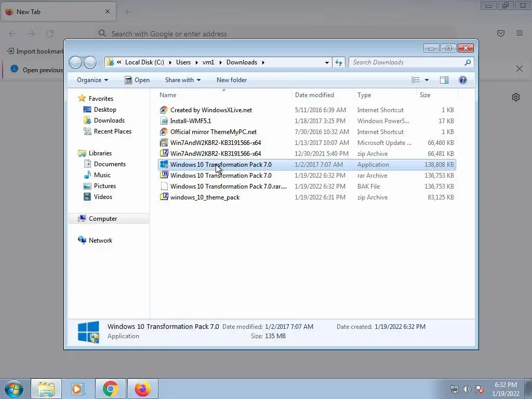532x399 pixels.
Task: Click Change your view icon
Action: pyautogui.click(x=415, y=80)
